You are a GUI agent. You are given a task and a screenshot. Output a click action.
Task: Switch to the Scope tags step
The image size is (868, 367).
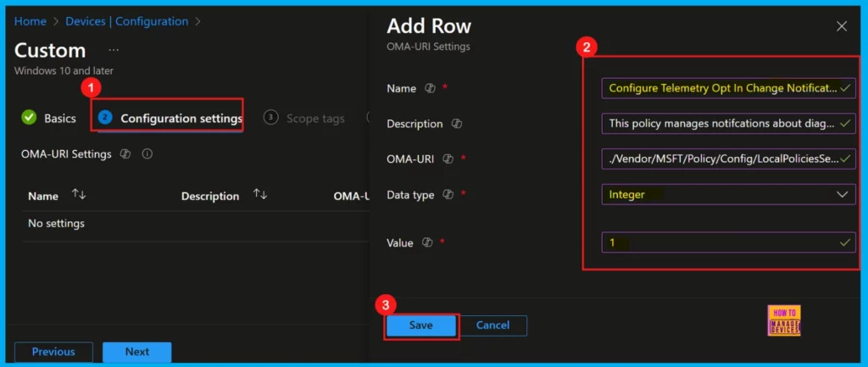pyautogui.click(x=304, y=118)
